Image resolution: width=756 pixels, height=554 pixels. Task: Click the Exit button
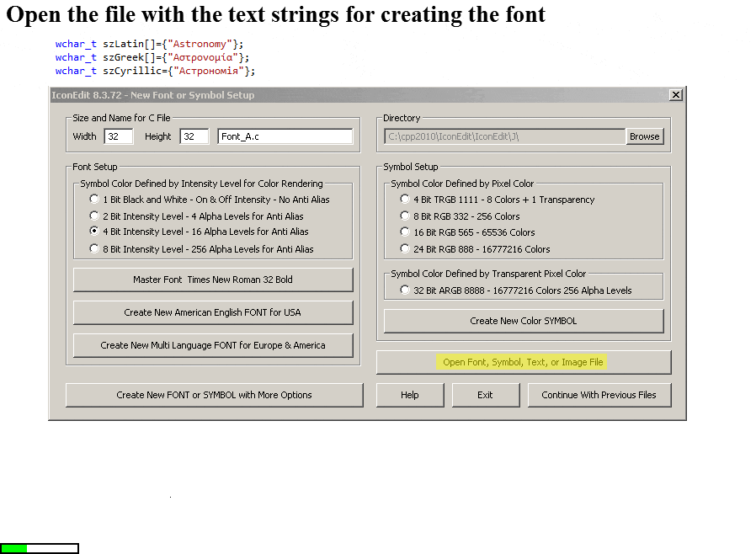[x=486, y=395]
